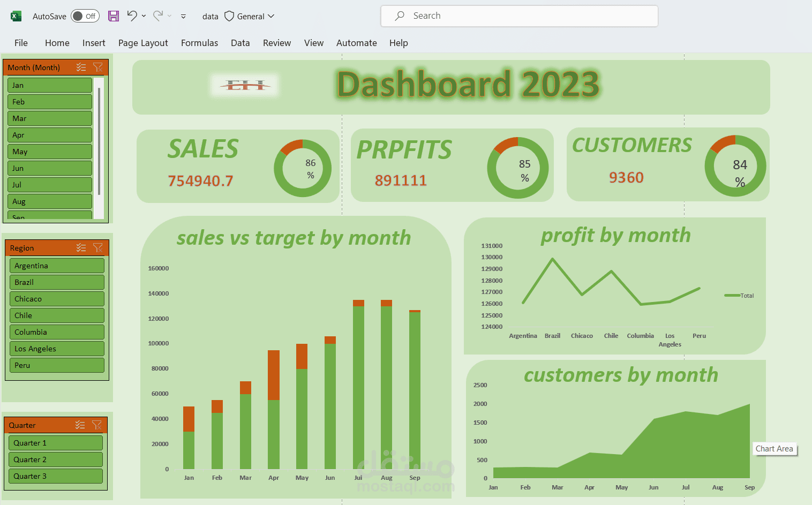The width and height of the screenshot is (812, 505).
Task: Save the workbook with the floppy icon
Action: [x=114, y=16]
